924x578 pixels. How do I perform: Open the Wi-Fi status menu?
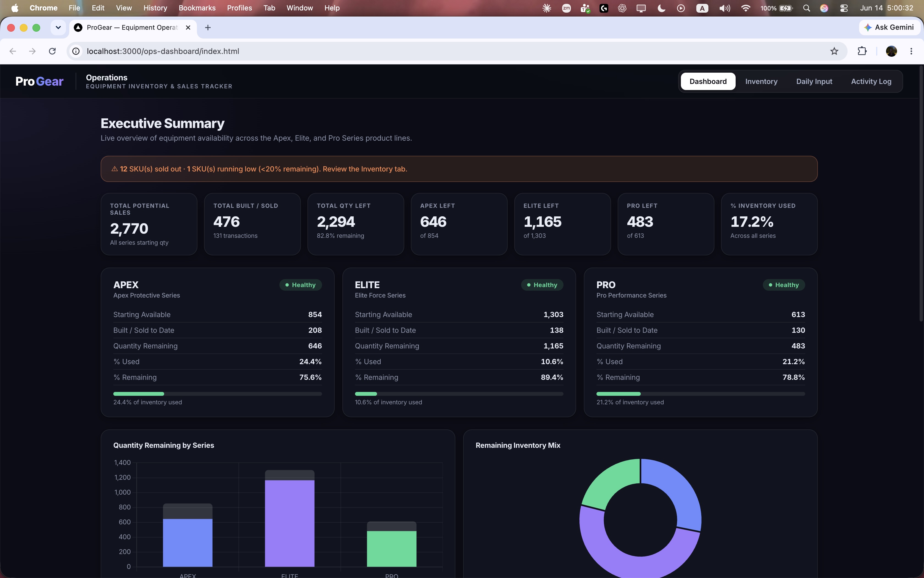pos(745,8)
